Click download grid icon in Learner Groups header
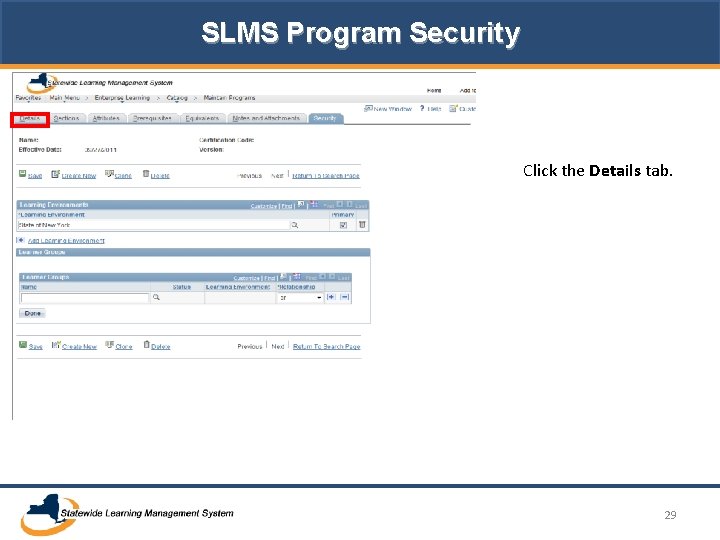Image resolution: width=720 pixels, height=540 pixels. 297,276
